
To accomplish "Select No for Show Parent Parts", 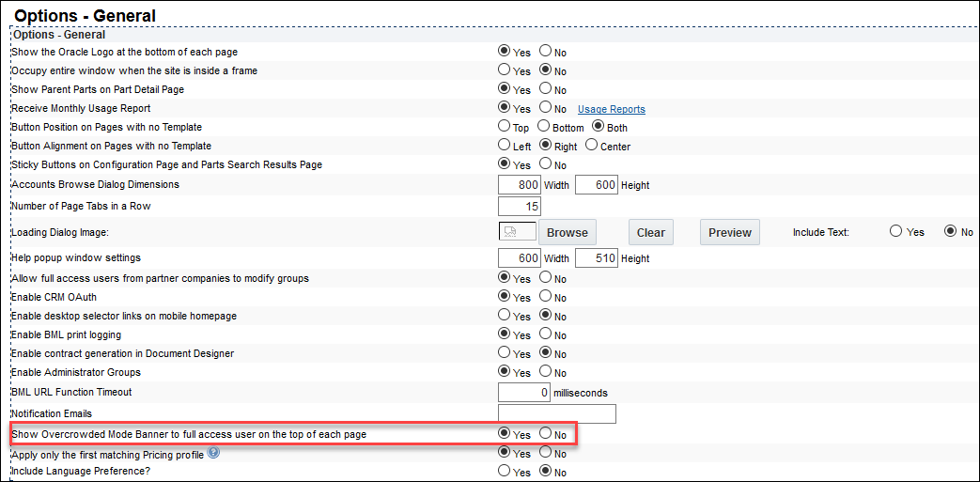I will [x=546, y=88].
